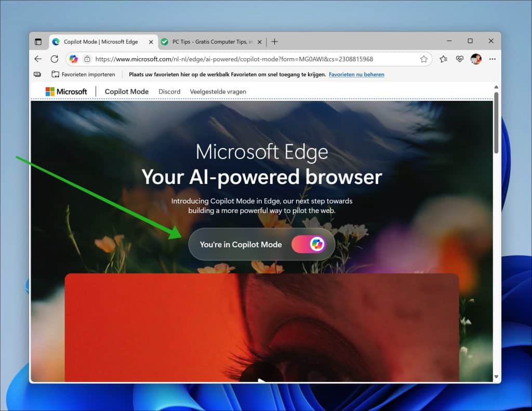This screenshot has width=532, height=411.
Task: Click Favorieten importeren in the favorites bar
Action: tap(83, 74)
